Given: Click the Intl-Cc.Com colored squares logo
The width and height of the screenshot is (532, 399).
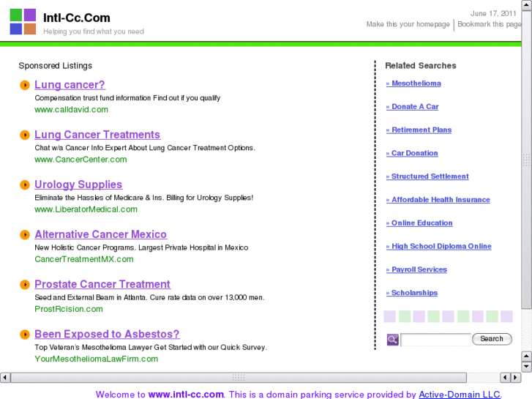Looking at the screenshot, I should [23, 22].
